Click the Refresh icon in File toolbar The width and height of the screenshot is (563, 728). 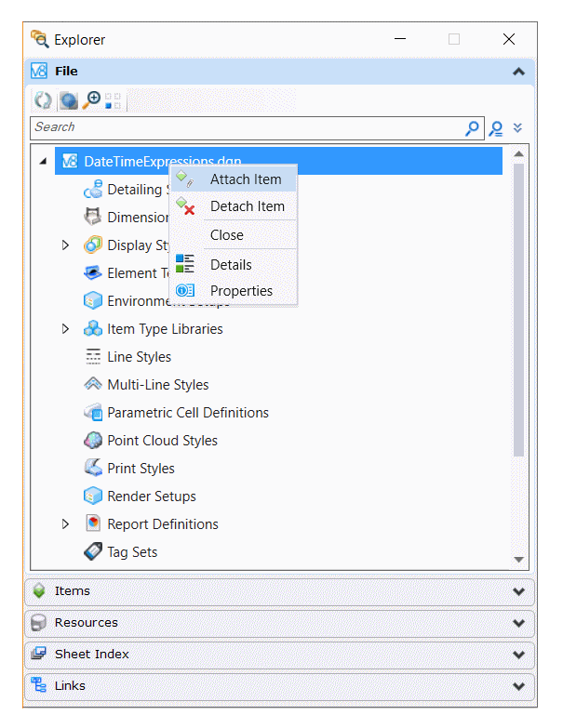click(x=43, y=100)
